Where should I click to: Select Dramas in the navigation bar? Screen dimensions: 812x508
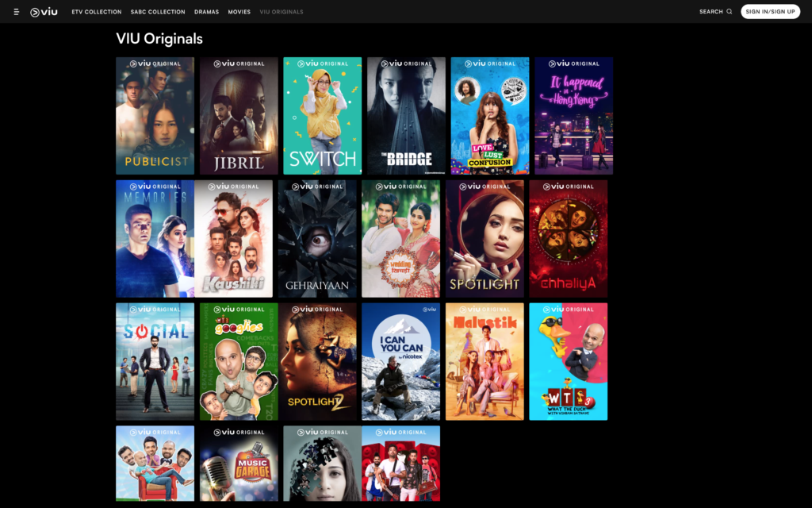click(206, 12)
